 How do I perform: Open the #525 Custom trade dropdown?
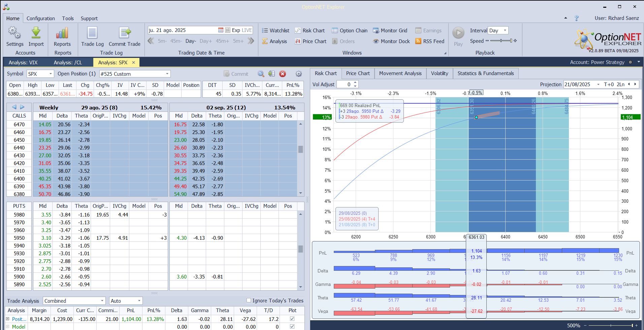point(167,74)
